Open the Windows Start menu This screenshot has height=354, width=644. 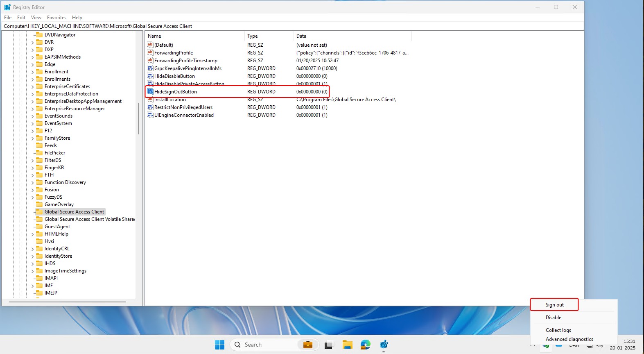pyautogui.click(x=219, y=345)
